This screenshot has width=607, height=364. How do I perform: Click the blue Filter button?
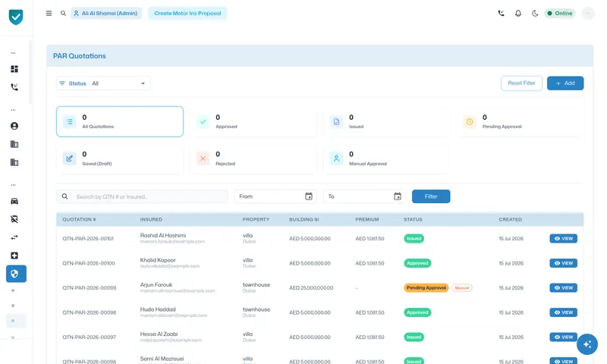[x=431, y=196]
